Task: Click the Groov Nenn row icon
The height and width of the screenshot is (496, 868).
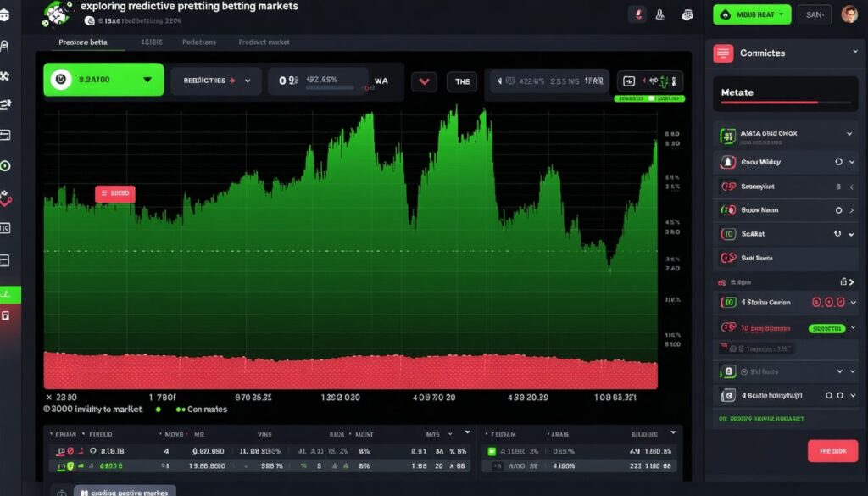Action: pos(728,210)
